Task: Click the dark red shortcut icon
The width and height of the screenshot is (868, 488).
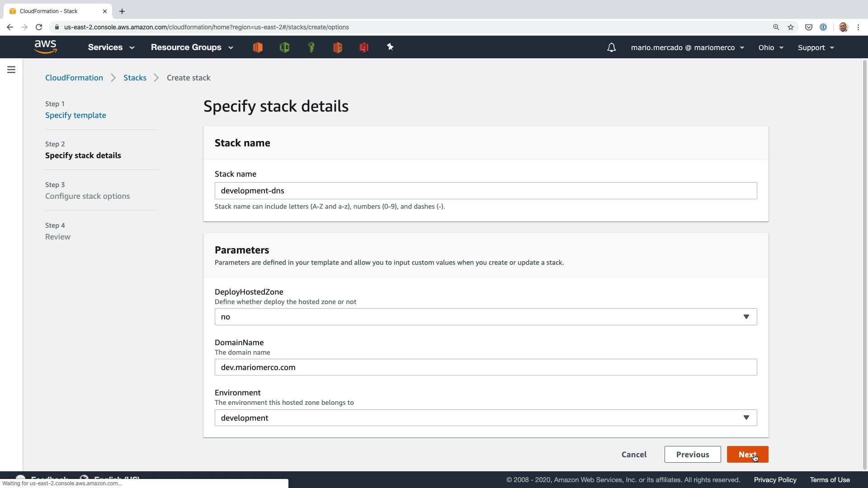Action: [364, 47]
